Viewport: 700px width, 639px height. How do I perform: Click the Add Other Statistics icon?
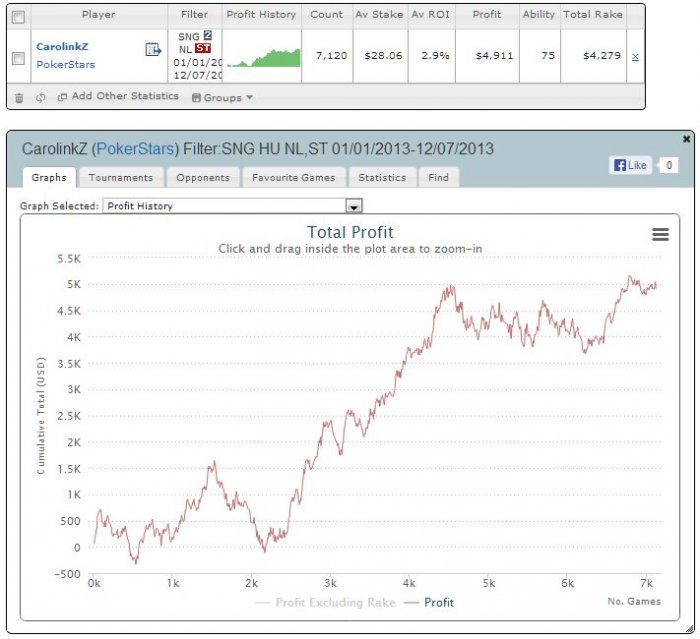[62, 97]
